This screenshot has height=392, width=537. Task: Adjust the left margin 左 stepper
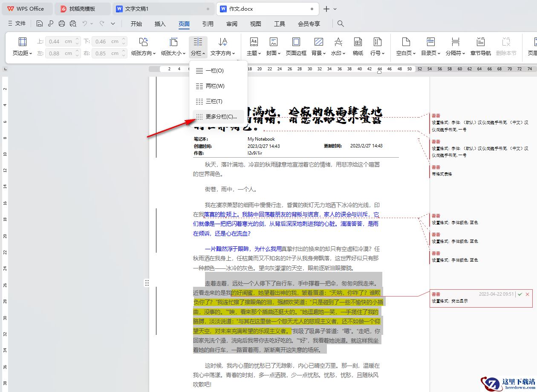77,53
